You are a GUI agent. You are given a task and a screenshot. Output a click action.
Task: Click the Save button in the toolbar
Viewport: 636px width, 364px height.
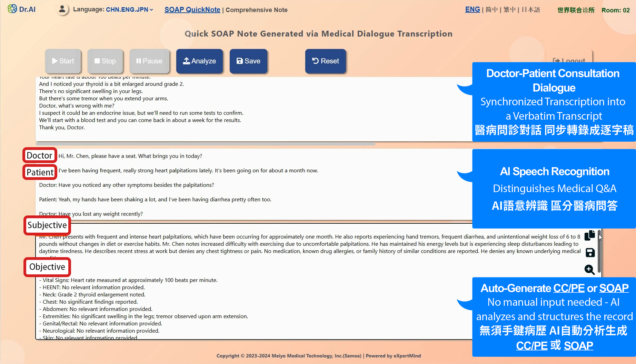point(248,61)
